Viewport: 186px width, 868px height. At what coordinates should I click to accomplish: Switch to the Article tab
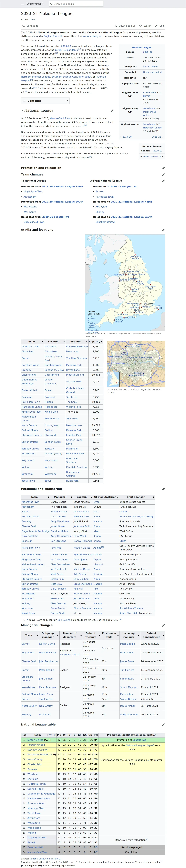(25, 20)
